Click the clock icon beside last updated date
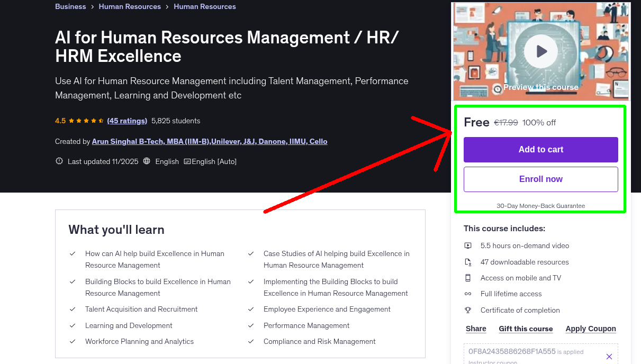The image size is (641, 364). tap(59, 161)
